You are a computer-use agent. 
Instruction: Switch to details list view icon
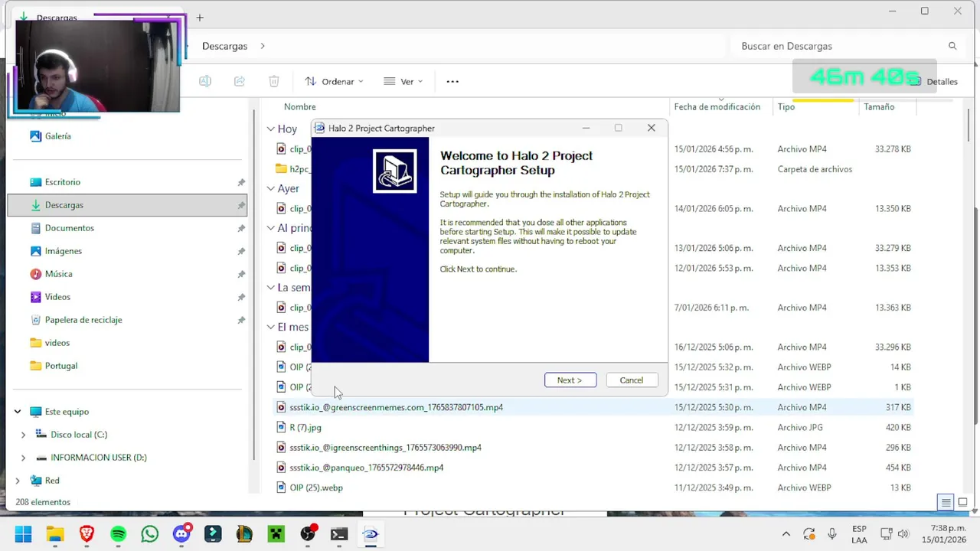click(946, 503)
